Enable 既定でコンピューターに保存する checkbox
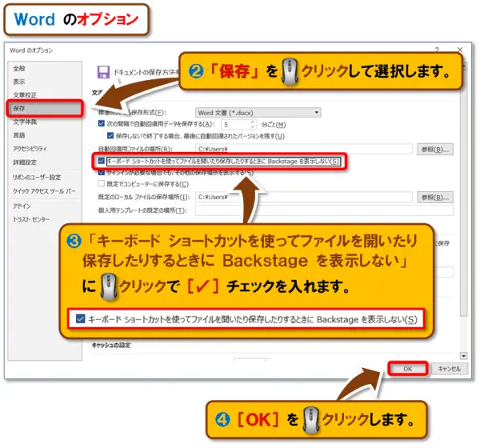This screenshot has height=448, width=480. click(102, 184)
